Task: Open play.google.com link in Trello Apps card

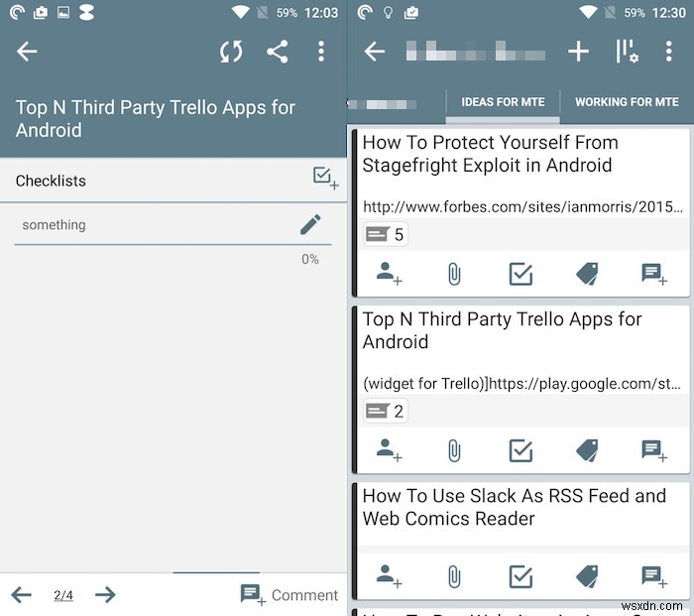Action: click(x=521, y=384)
